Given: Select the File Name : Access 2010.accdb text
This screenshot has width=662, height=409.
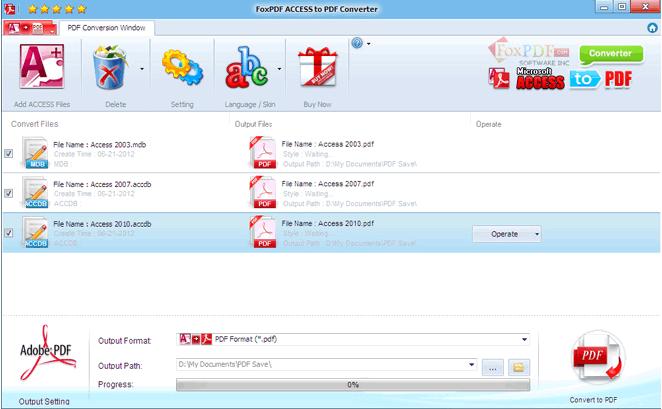Looking at the screenshot, I should pos(102,224).
